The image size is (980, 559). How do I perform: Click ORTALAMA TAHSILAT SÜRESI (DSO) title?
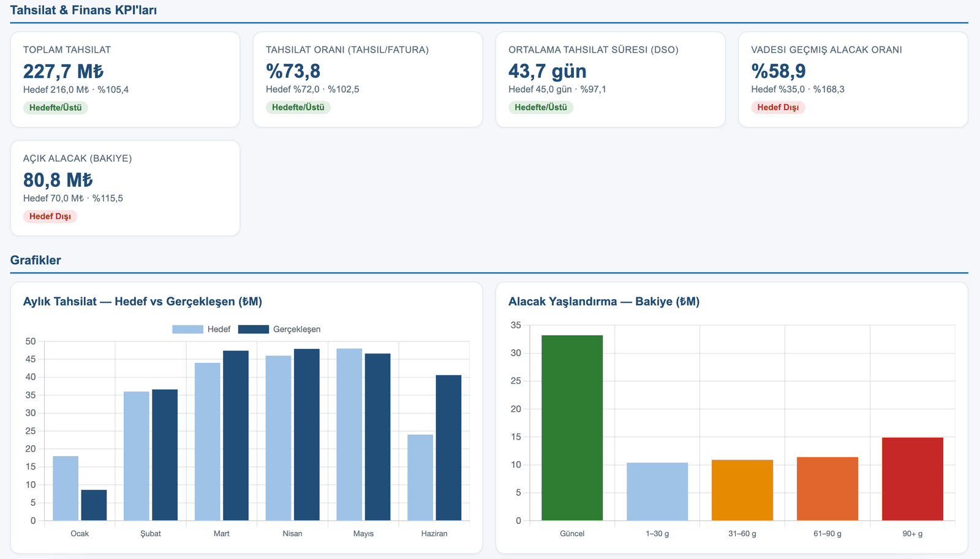(594, 50)
